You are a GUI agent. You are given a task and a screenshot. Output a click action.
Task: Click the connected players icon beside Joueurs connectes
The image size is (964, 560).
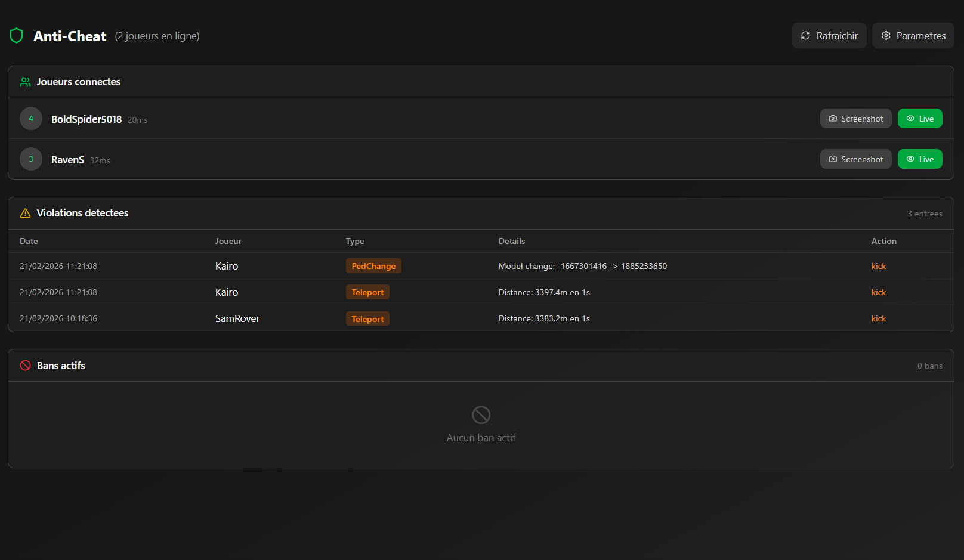[x=25, y=82]
